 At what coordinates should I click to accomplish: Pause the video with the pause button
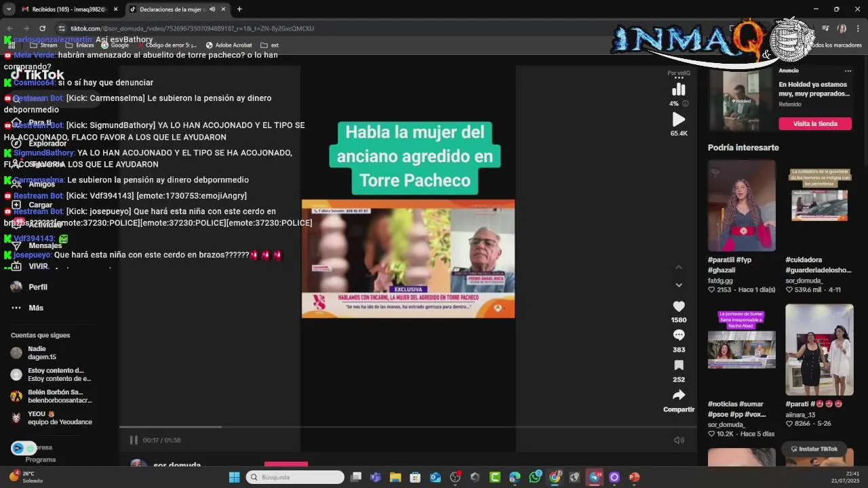pos(134,440)
